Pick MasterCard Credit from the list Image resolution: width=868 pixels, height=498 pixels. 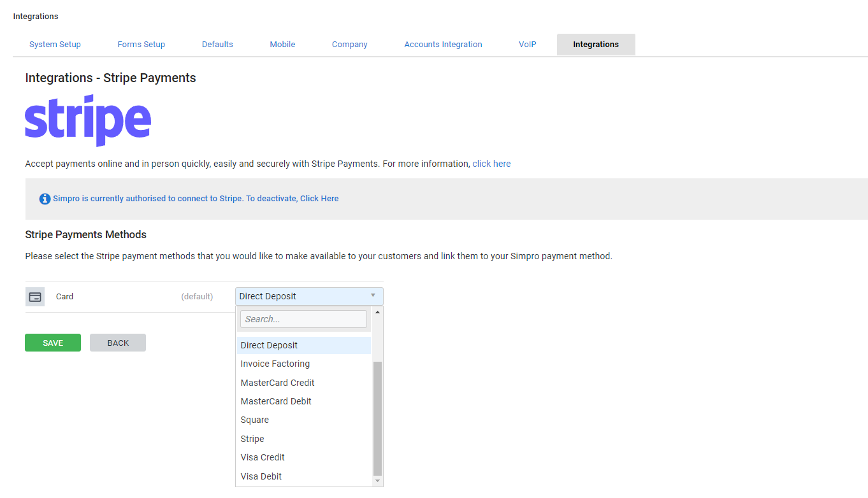(303, 383)
